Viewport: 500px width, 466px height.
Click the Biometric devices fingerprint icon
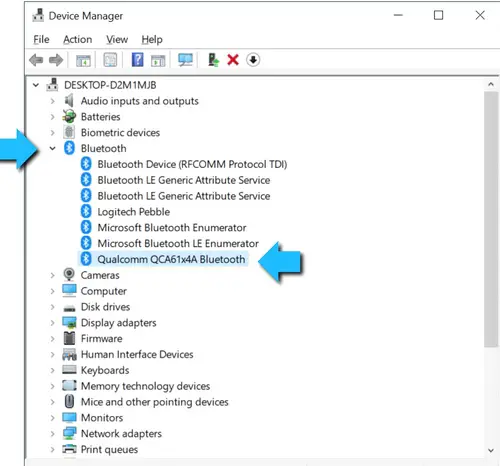coord(69,132)
